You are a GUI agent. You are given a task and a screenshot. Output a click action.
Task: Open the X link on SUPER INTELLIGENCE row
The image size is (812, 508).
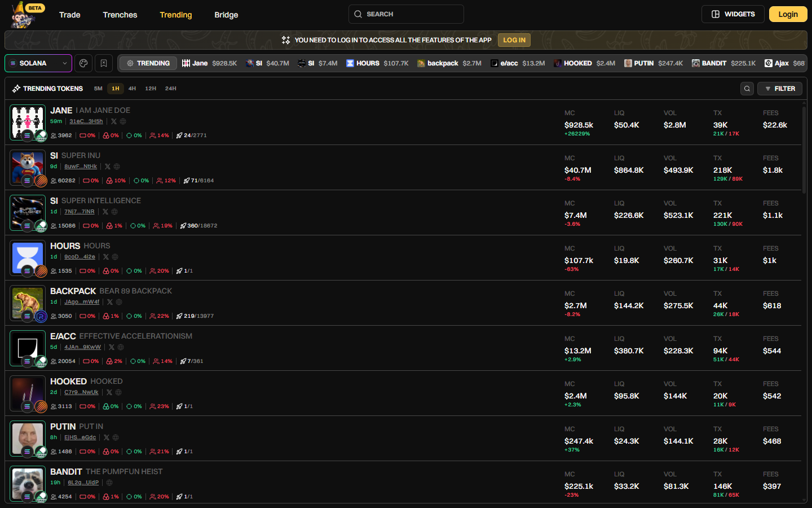[x=105, y=212]
